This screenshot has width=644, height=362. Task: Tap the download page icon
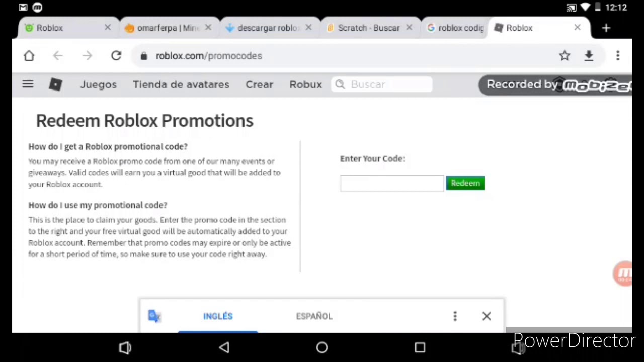click(589, 56)
